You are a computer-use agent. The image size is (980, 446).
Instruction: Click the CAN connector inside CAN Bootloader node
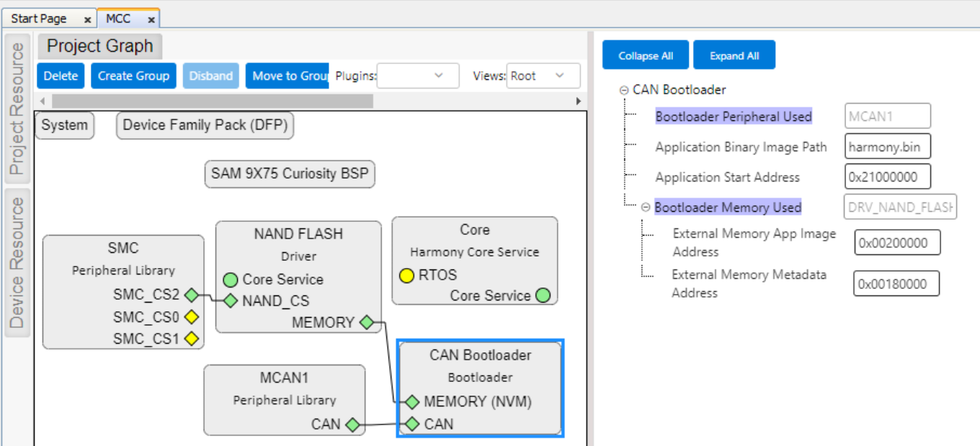[412, 425]
